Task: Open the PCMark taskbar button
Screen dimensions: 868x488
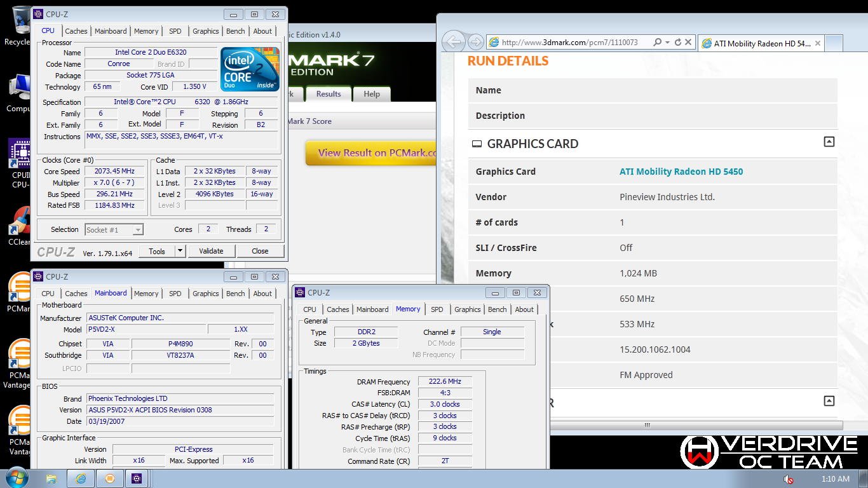Action: 109,478
